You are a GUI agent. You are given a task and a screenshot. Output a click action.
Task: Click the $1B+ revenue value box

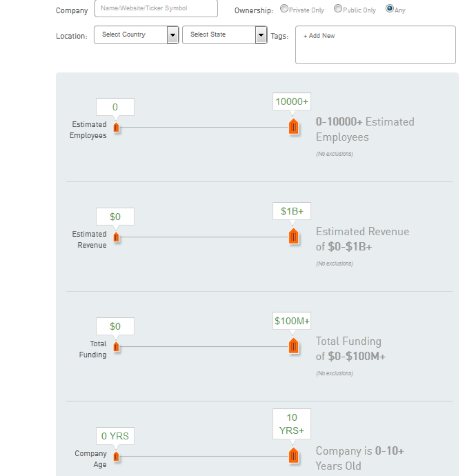292,211
